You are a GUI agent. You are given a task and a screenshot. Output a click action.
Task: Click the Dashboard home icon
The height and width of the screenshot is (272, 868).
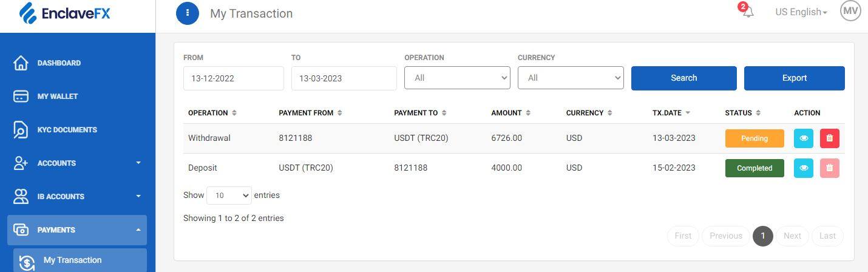pyautogui.click(x=21, y=63)
